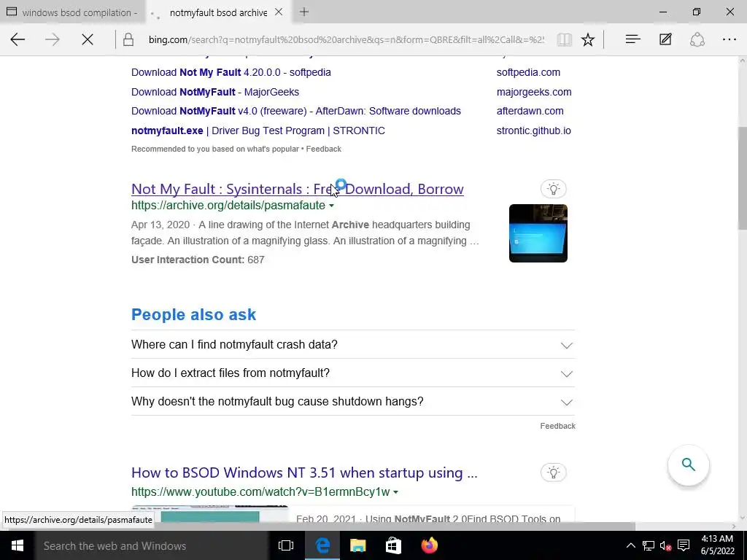Image resolution: width=747 pixels, height=560 pixels.
Task: Select the 'notmyfault bsod archive' tab
Action: click(218, 13)
